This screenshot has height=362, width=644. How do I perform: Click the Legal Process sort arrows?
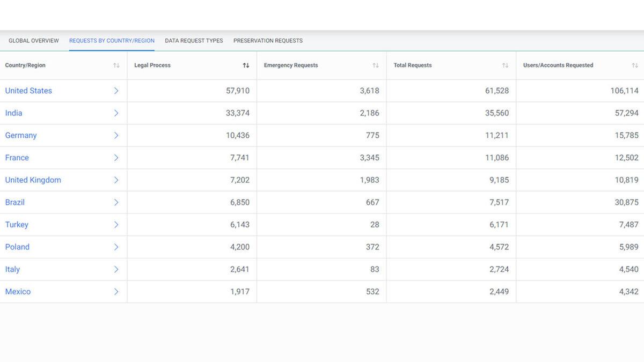[246, 65]
